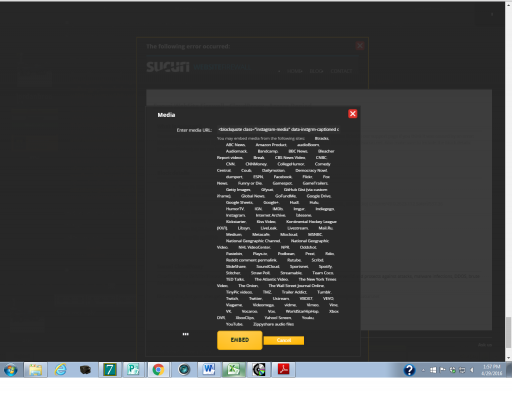
Task: Click the 'Enter media URL:' label
Action: tap(194, 130)
